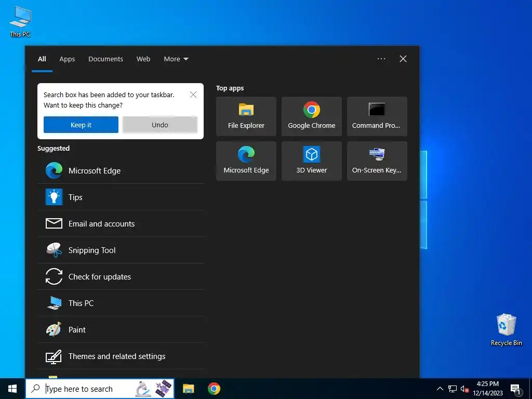Close the search panel
This screenshot has height=399, width=532.
[x=403, y=59]
